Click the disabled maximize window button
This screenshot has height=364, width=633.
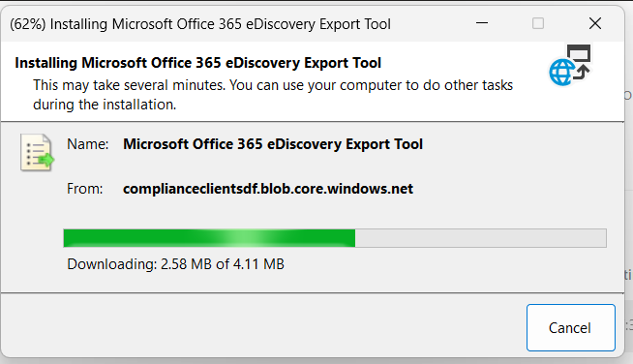coord(538,23)
